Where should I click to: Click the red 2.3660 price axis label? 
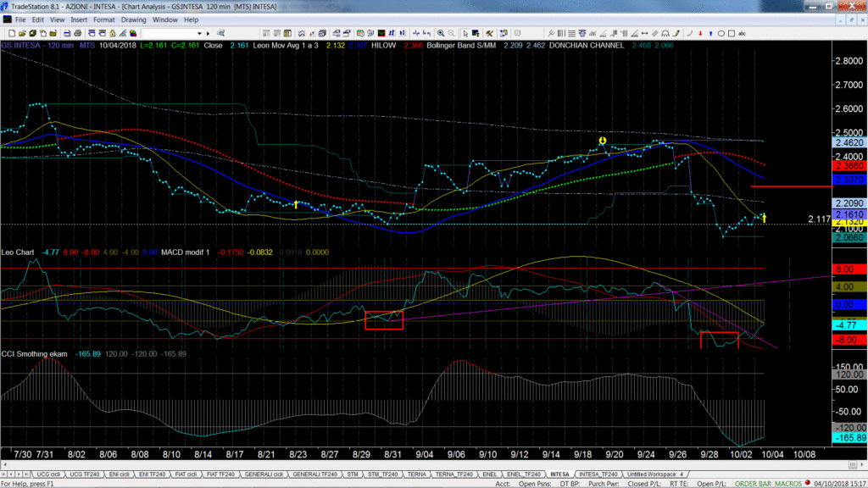849,166
